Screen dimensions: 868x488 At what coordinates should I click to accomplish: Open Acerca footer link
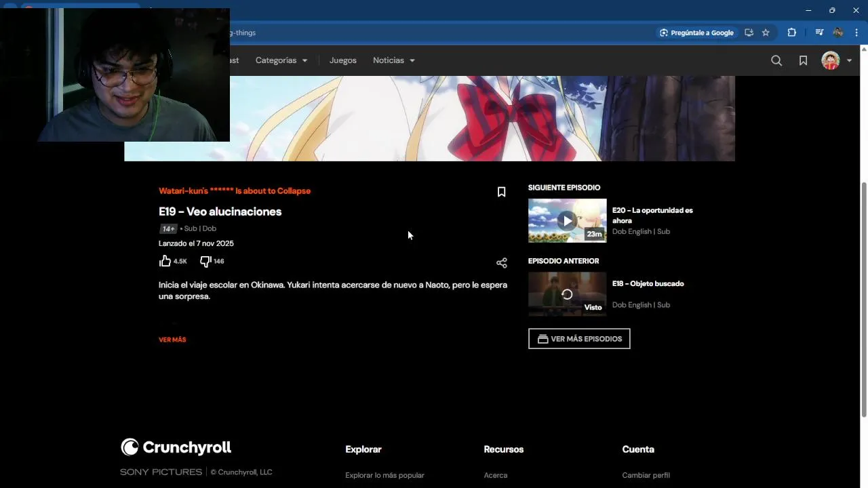pos(496,475)
